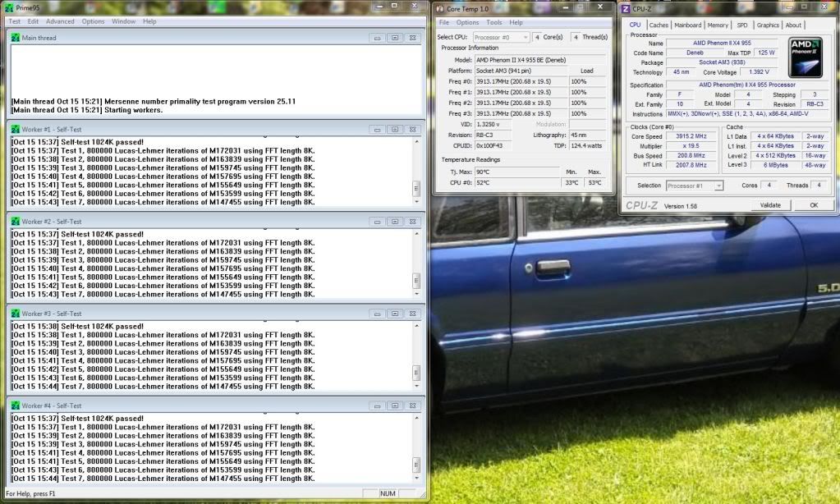Maximize the Worker #3 child window
This screenshot has width=840, height=504.
point(395,314)
